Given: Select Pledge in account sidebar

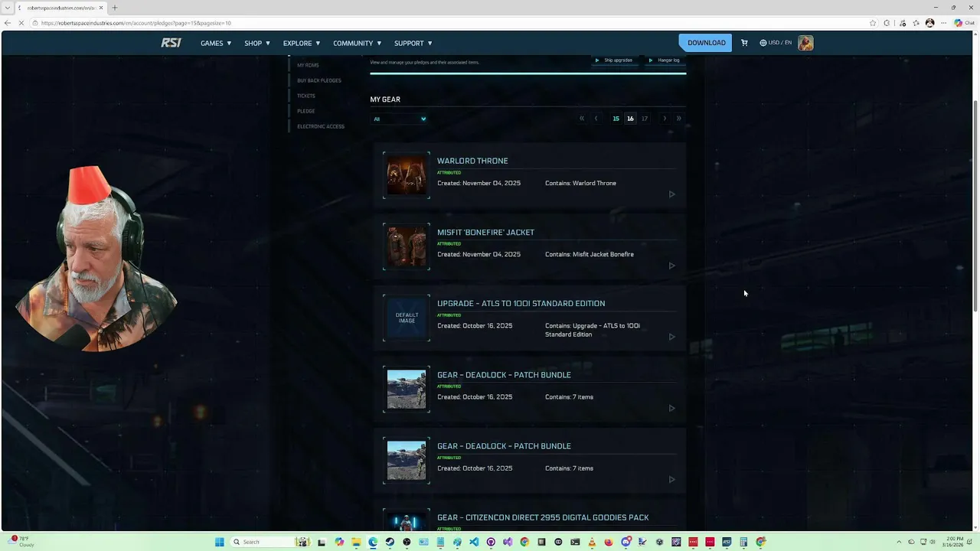Looking at the screenshot, I should coord(306,111).
